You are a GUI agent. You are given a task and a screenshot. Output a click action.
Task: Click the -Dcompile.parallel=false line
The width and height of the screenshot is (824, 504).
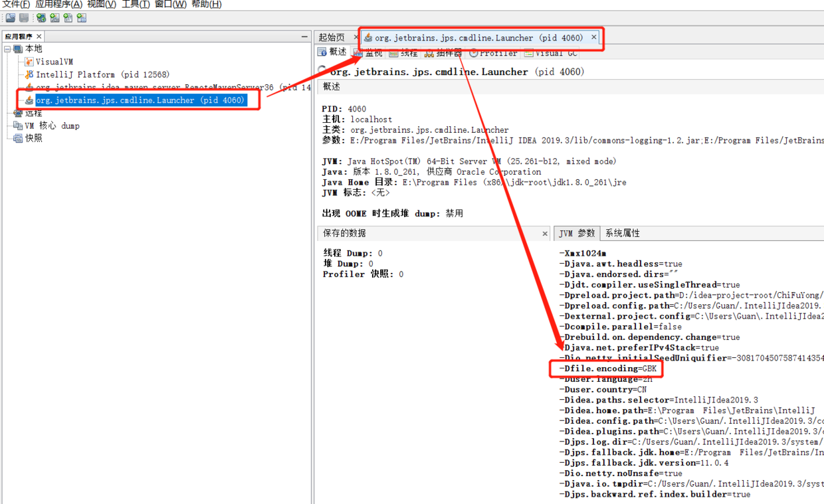point(620,327)
